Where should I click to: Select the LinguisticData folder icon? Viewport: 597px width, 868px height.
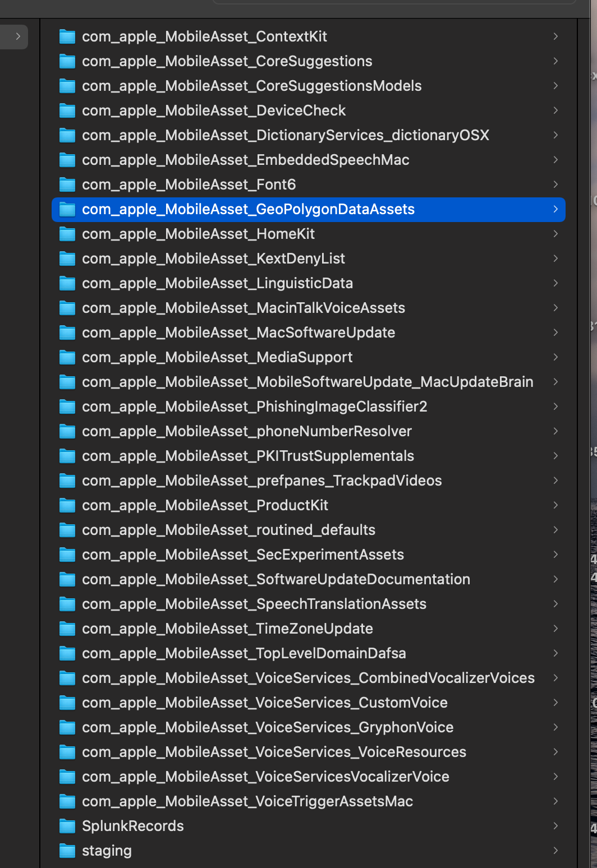[x=67, y=283]
